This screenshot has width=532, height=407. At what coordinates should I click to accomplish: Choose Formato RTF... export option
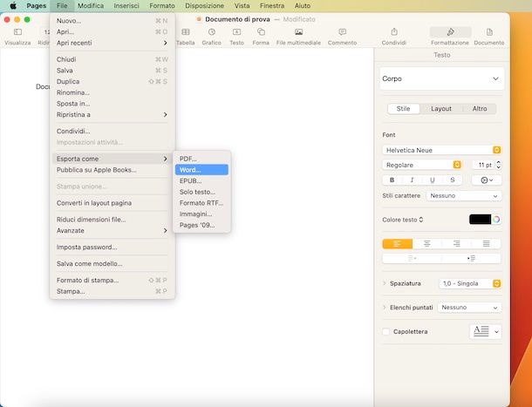(x=201, y=203)
